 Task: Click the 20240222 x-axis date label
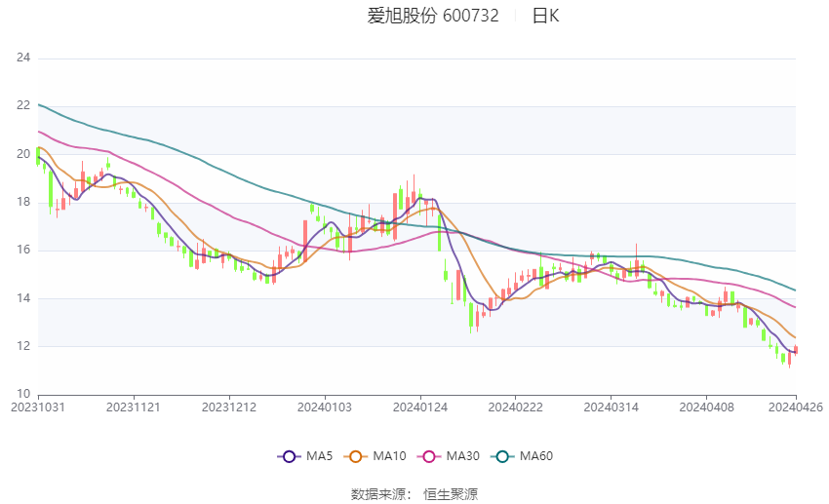coord(516,407)
